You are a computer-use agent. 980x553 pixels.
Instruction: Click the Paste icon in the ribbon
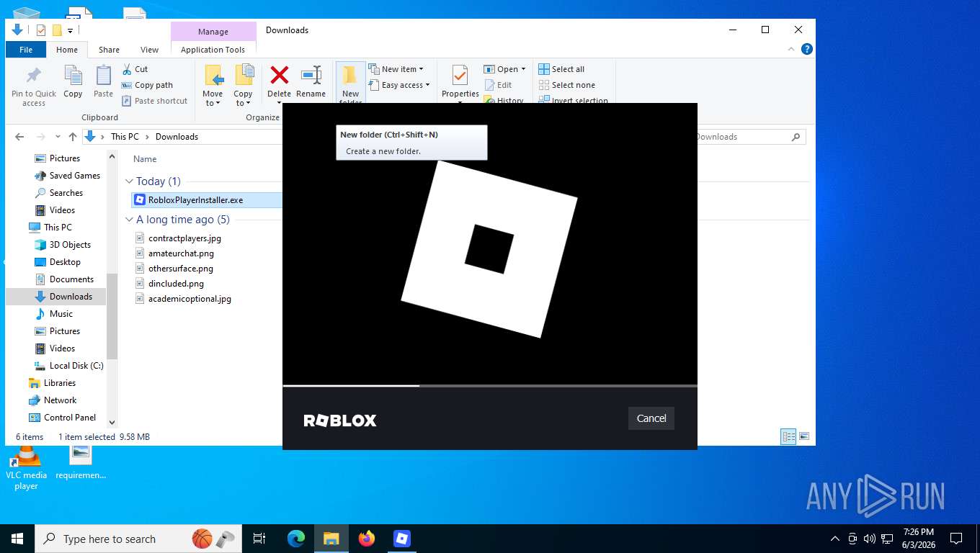[x=104, y=75]
